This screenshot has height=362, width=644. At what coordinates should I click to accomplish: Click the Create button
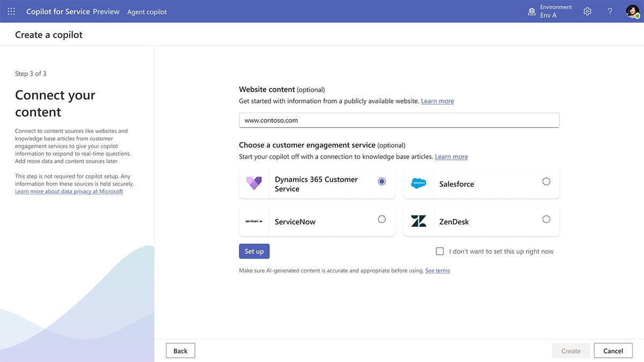tap(571, 351)
